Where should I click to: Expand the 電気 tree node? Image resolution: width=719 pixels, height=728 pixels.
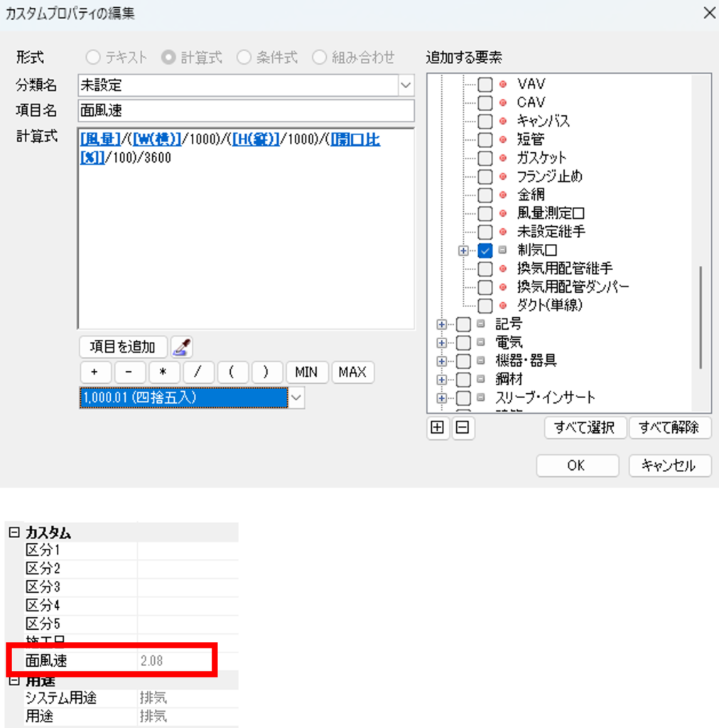442,343
